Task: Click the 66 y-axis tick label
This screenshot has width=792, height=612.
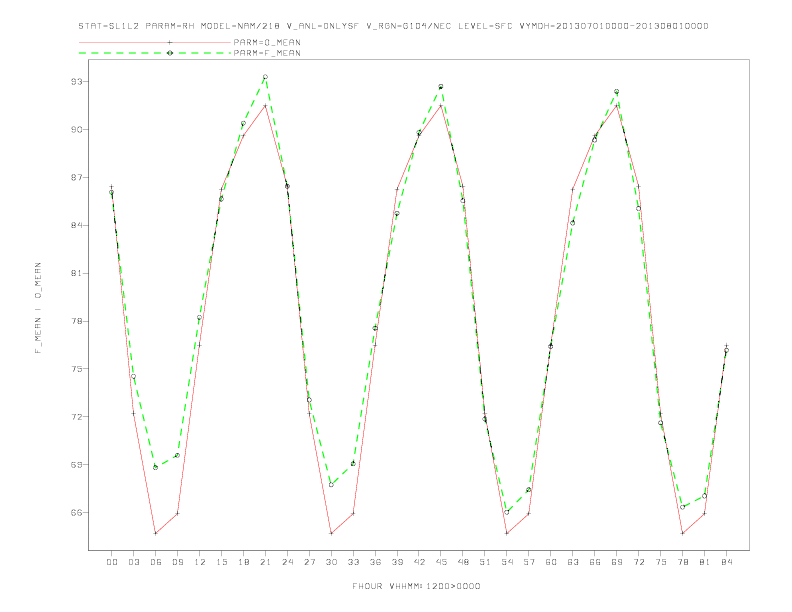Action: tap(76, 513)
